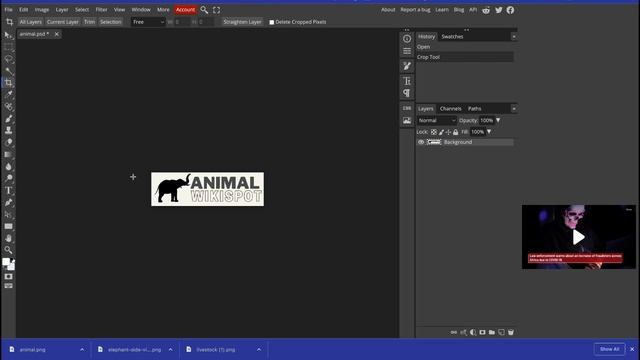This screenshot has width=640, height=360.
Task: Open the Filter menu
Action: 101,10
